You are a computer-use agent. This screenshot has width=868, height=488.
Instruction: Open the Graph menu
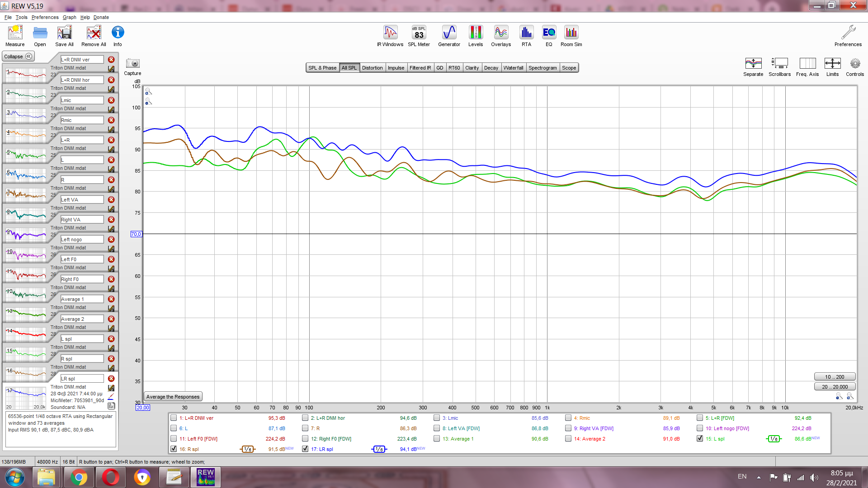point(70,17)
